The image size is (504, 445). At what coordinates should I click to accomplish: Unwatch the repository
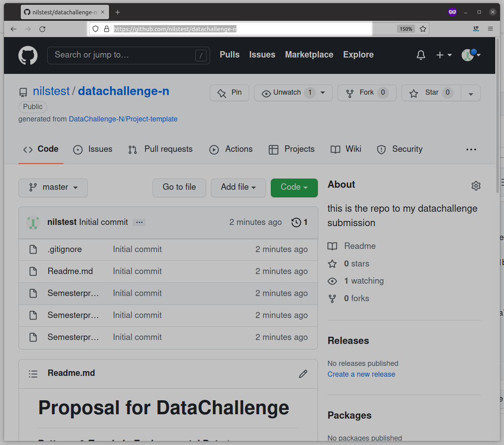[x=287, y=93]
